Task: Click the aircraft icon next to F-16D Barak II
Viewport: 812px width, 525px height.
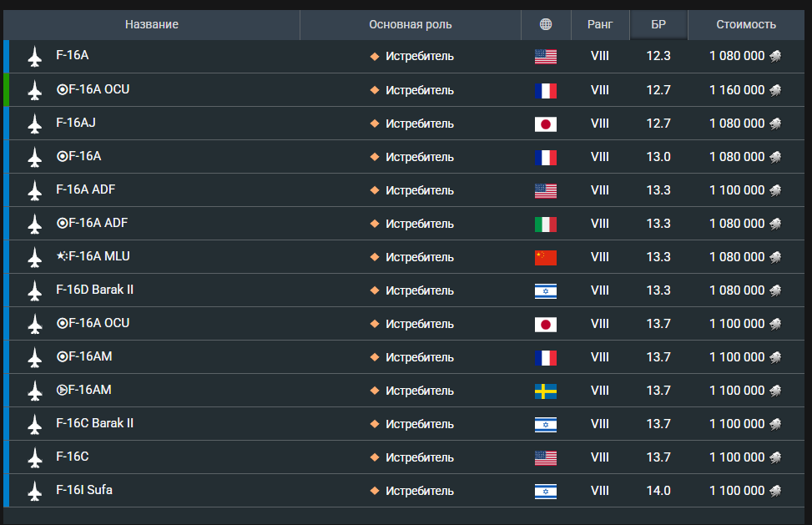Action: (34, 290)
